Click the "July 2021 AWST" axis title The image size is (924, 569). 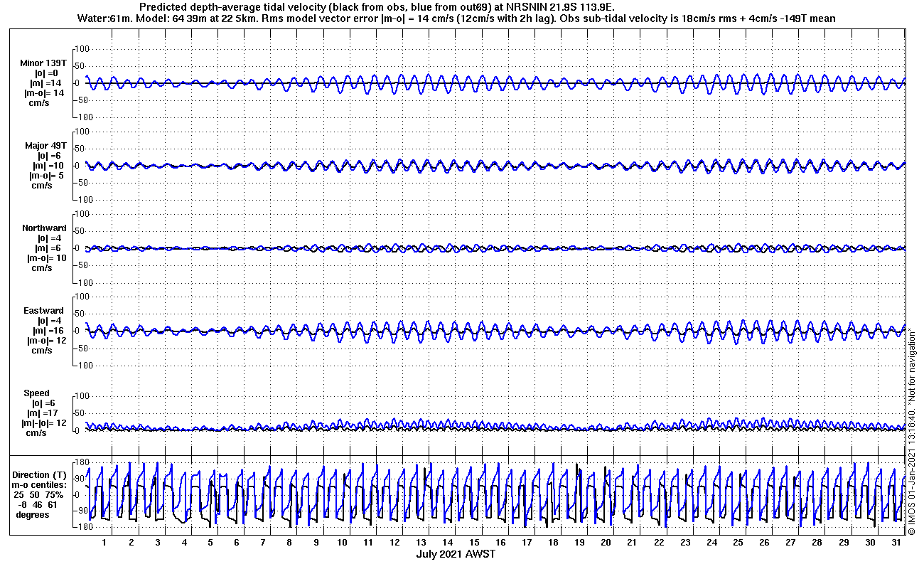coord(456,554)
